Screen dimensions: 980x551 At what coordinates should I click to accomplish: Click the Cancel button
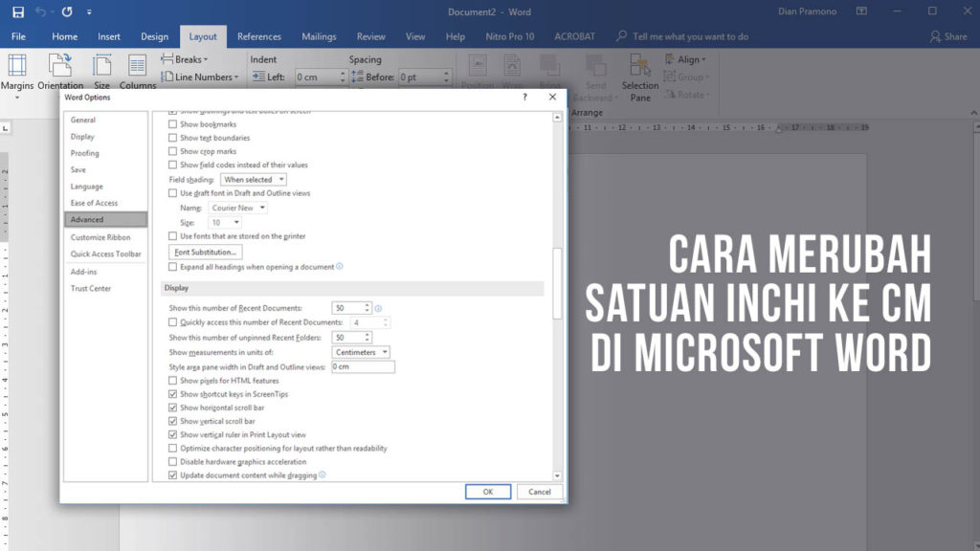(x=540, y=492)
